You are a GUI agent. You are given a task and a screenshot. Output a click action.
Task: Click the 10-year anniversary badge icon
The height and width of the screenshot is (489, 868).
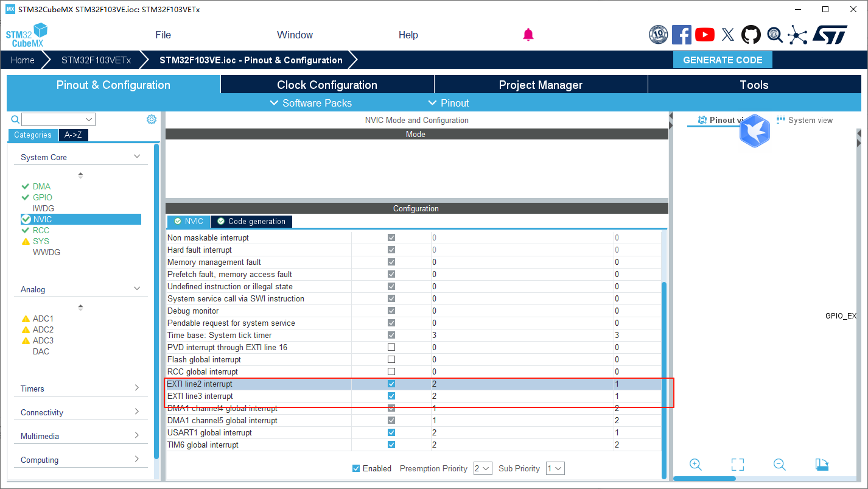[x=658, y=35]
